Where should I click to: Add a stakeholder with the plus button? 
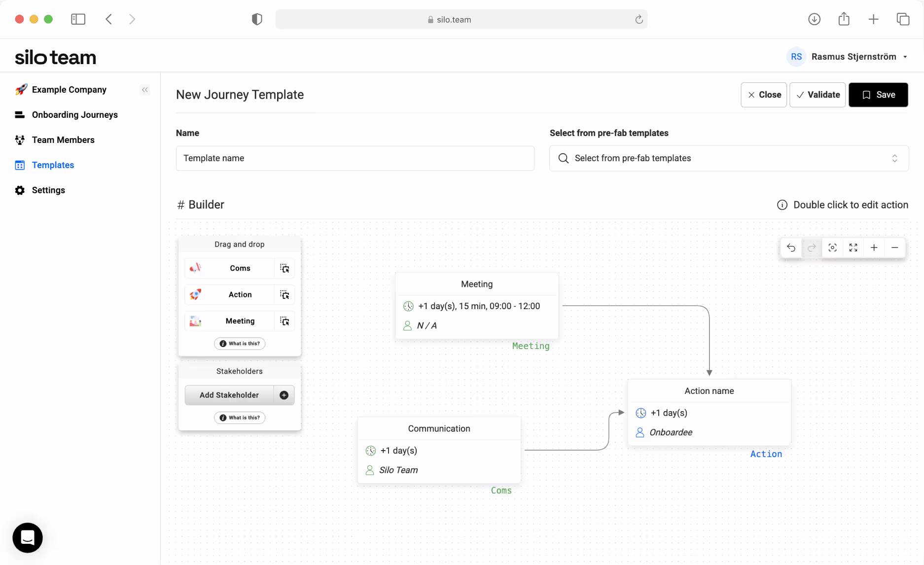pyautogui.click(x=284, y=395)
